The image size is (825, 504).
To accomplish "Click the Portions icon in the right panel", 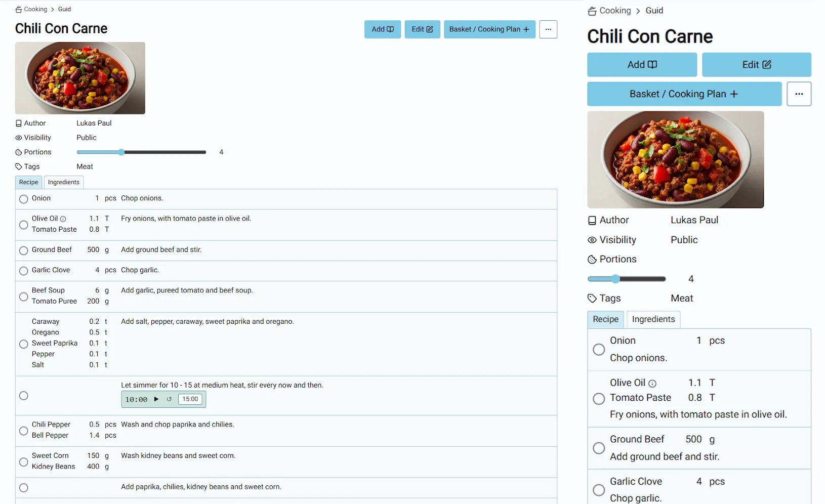I will tap(592, 260).
